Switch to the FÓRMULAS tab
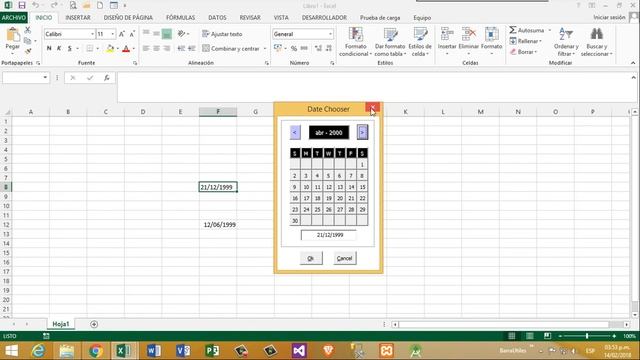 coord(180,18)
